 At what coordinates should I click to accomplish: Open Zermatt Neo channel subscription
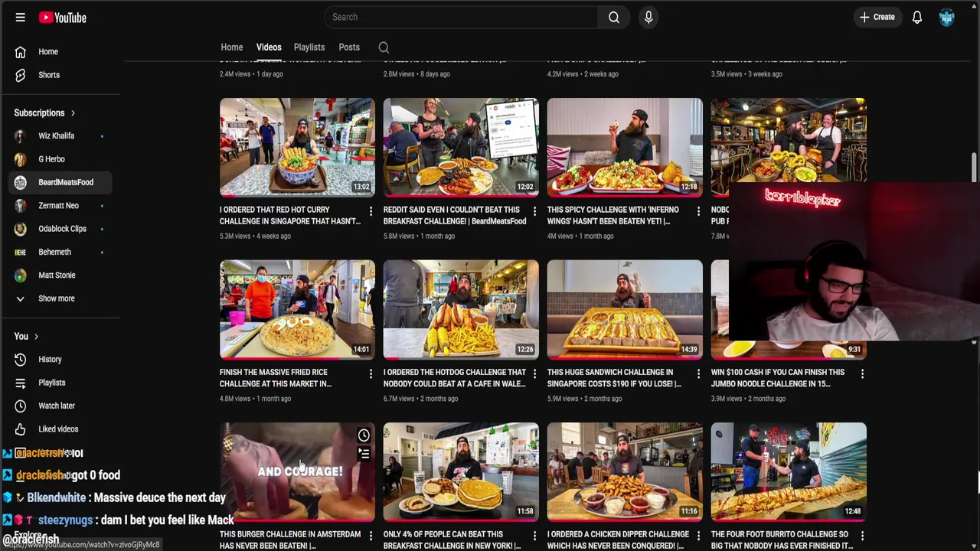61,206
